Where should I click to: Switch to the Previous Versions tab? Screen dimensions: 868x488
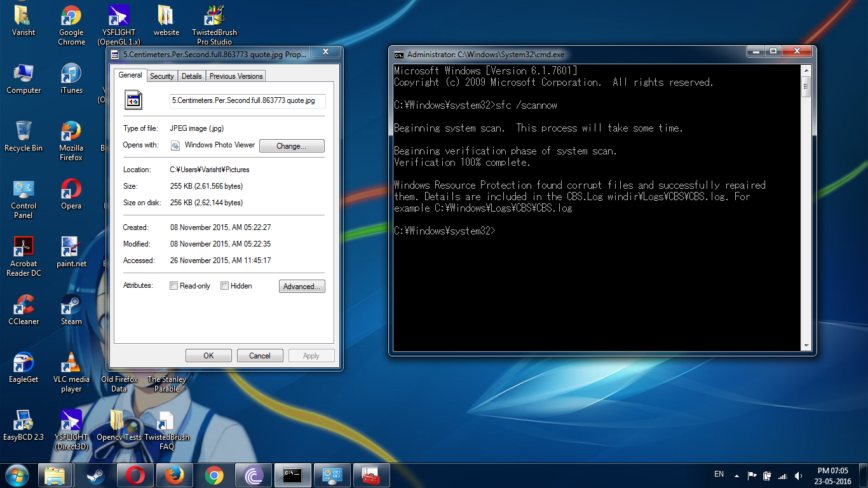click(x=236, y=76)
